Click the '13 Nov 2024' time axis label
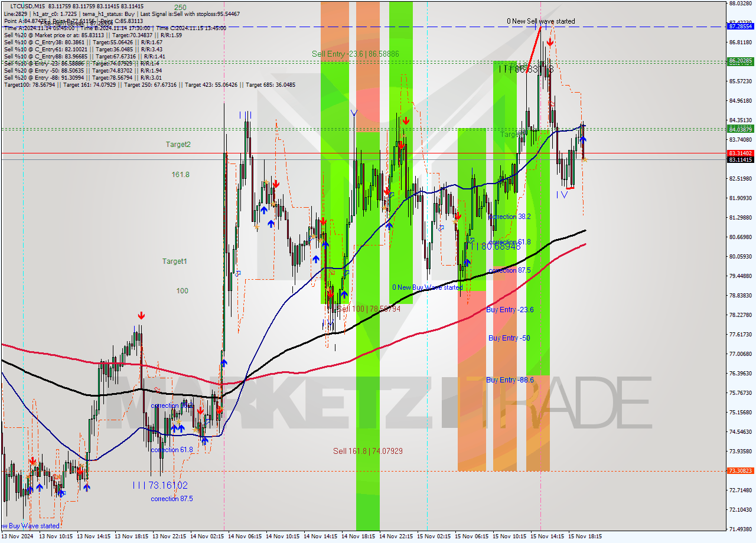Image resolution: width=756 pixels, height=543 pixels. [18, 537]
